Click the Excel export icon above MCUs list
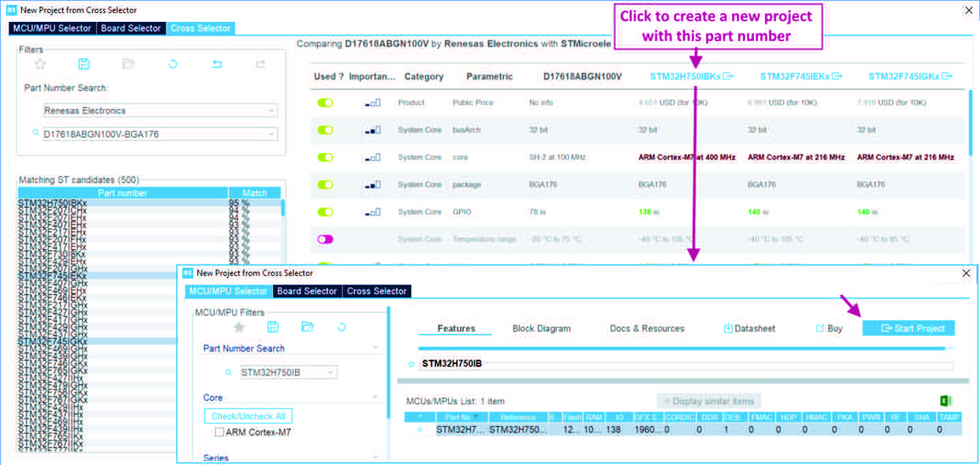Viewport: 980px width, 465px height. coord(946,401)
